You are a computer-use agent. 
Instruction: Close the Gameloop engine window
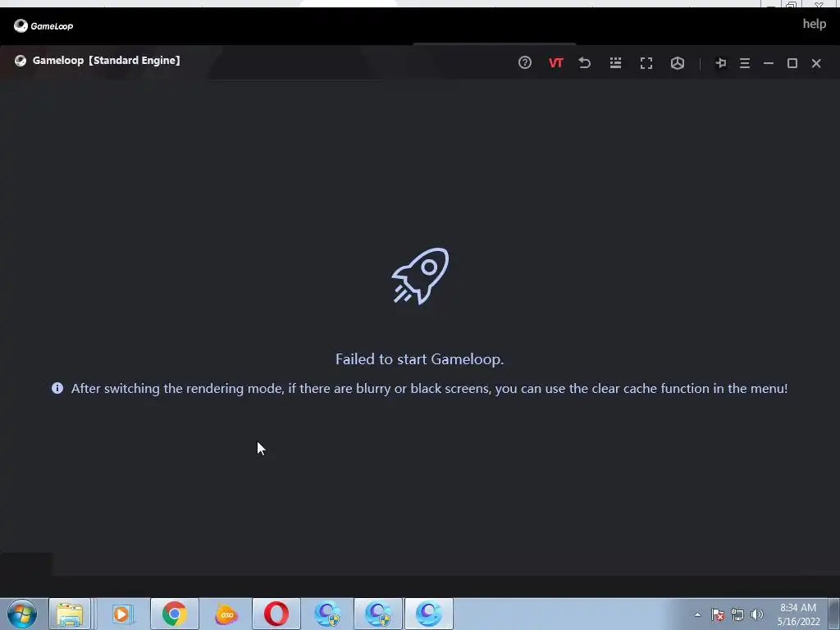coord(816,63)
